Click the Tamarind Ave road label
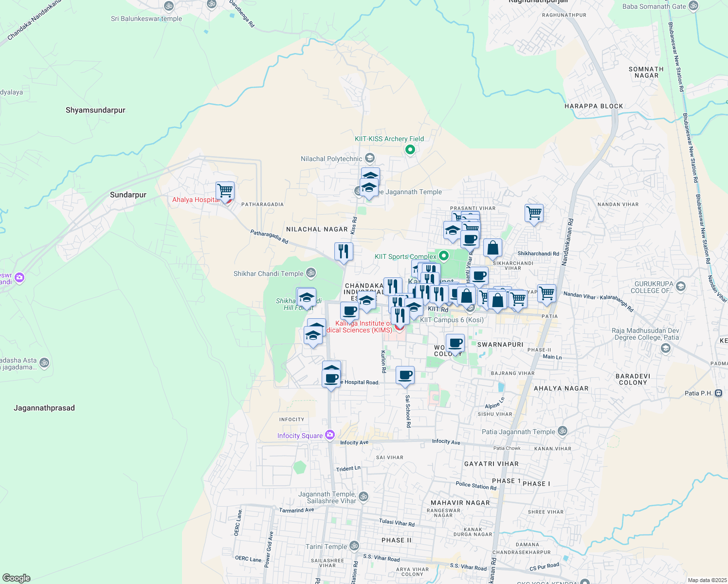The width and height of the screenshot is (728, 584). tap(297, 510)
